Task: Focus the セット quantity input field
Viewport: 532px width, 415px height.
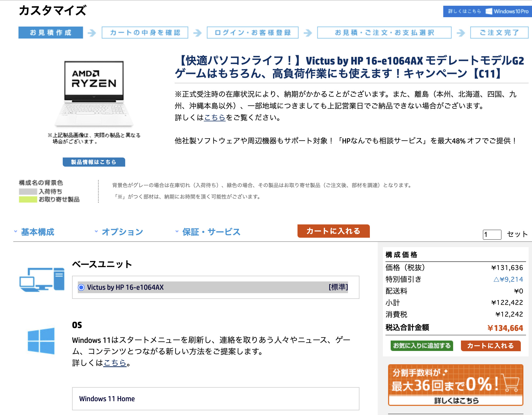Action: click(492, 234)
